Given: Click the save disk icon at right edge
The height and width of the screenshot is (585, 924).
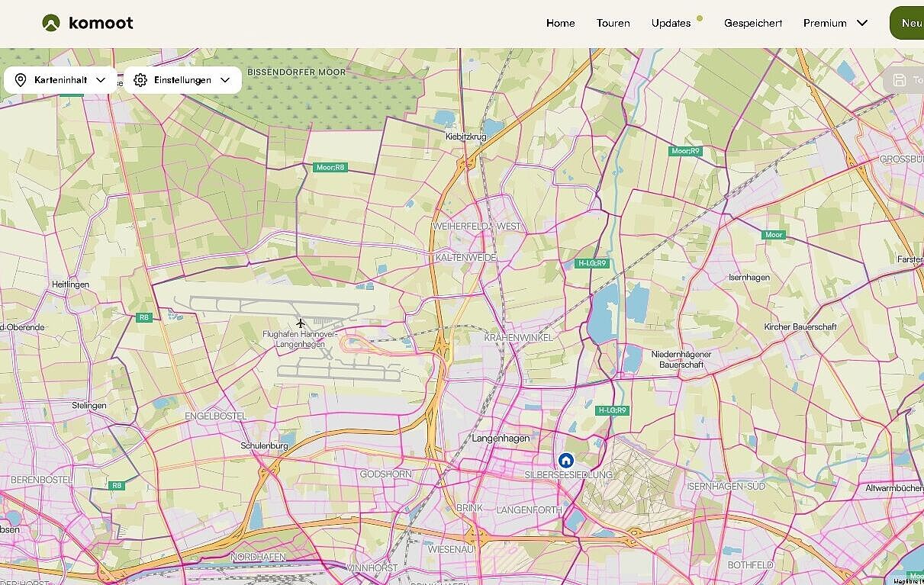Looking at the screenshot, I should [900, 80].
